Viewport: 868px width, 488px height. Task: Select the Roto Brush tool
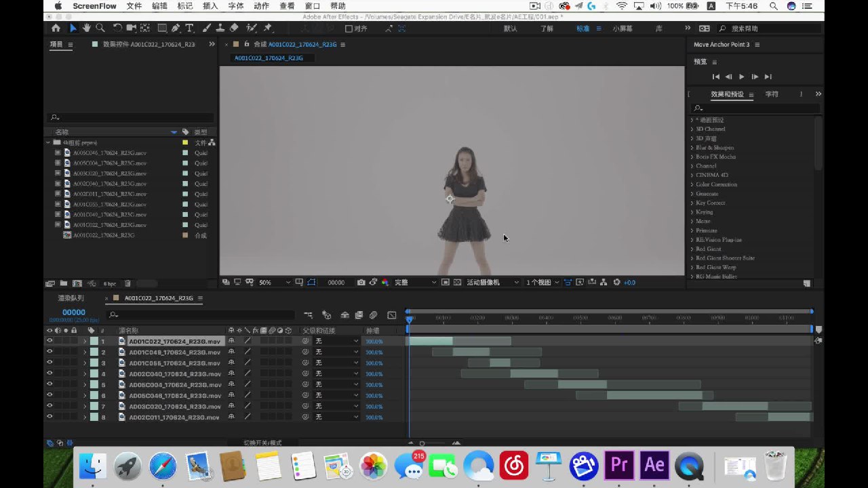click(252, 28)
